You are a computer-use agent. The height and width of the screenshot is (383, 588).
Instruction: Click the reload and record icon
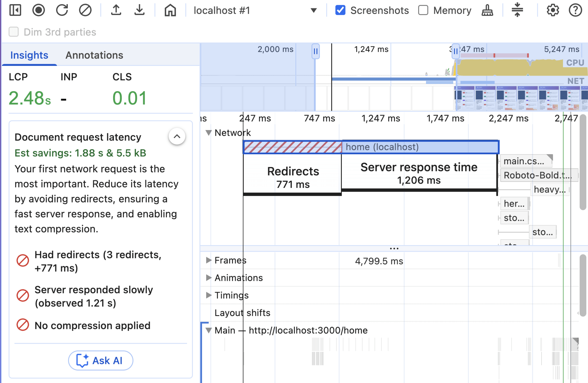pos(62,10)
